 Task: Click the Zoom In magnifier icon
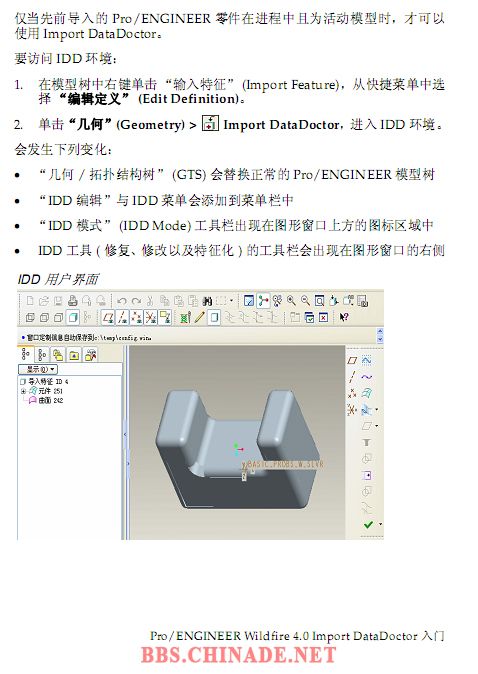291,300
